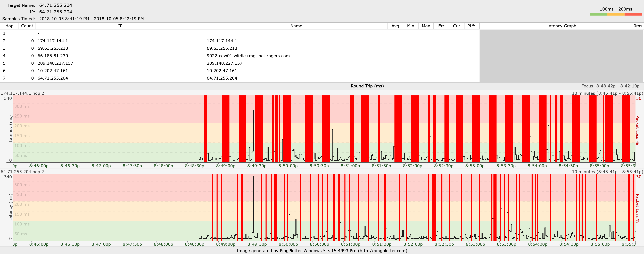Click the IP column header

tap(120, 26)
